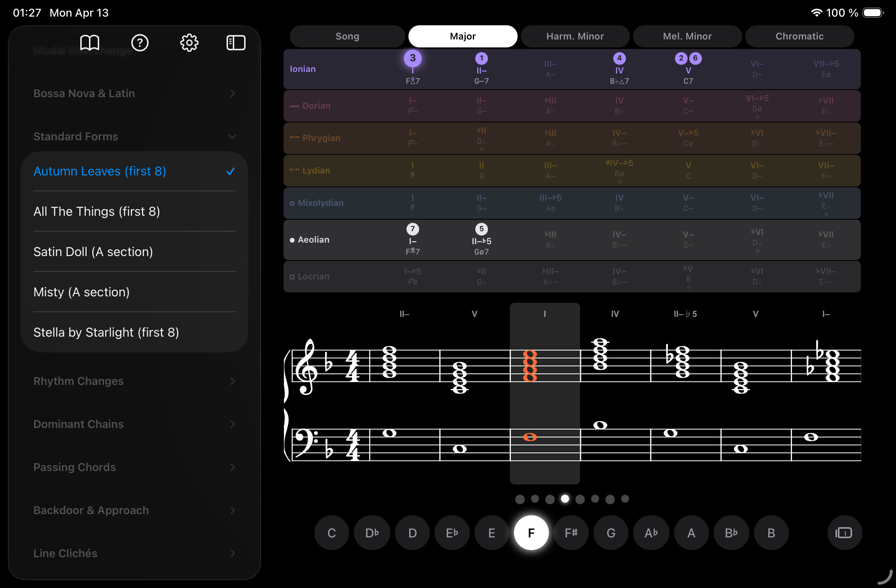Open the settings gear
This screenshot has height=588, width=896.
coord(189,43)
